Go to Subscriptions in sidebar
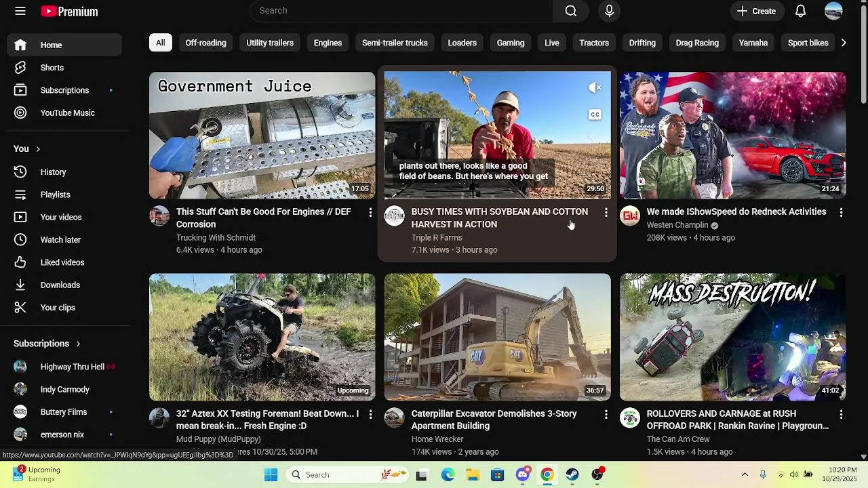 tap(64, 90)
